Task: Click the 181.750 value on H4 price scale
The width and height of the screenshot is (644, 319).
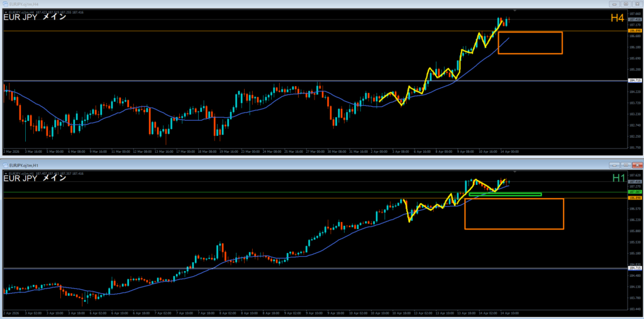Action: (x=635, y=147)
